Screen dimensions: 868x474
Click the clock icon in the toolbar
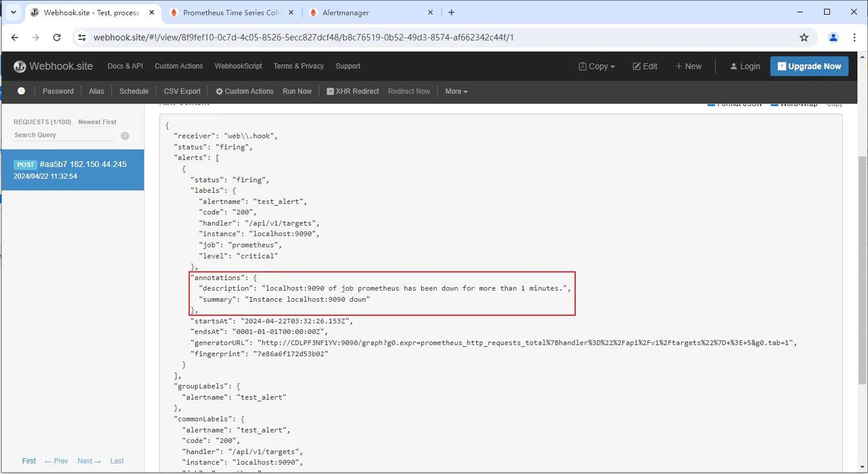point(21,91)
